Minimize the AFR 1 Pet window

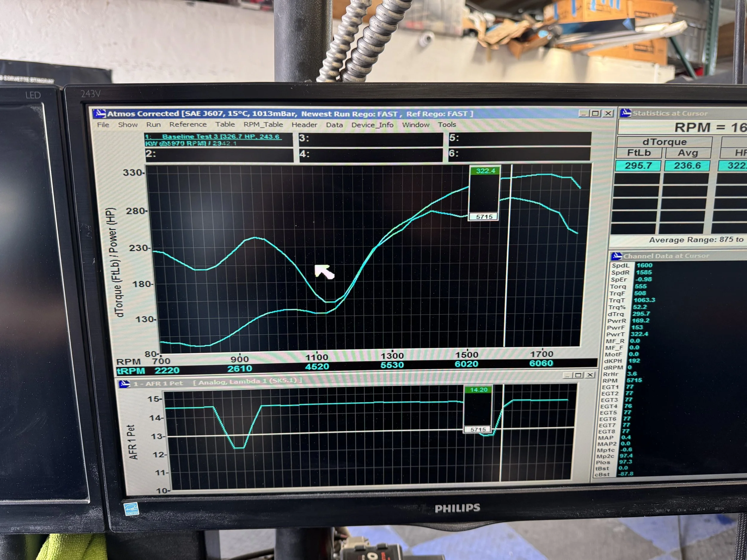point(568,375)
